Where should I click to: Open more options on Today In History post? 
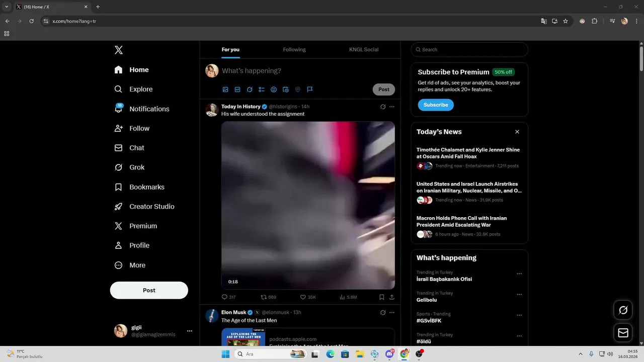click(x=392, y=107)
